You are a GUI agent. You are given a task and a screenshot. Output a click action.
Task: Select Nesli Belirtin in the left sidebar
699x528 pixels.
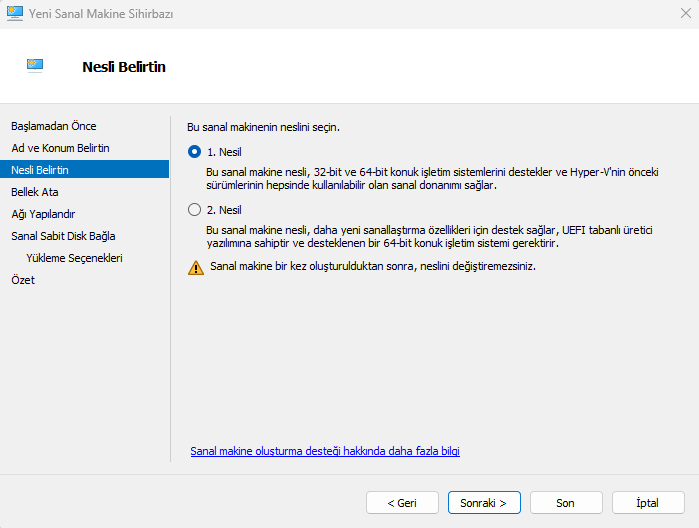40,170
